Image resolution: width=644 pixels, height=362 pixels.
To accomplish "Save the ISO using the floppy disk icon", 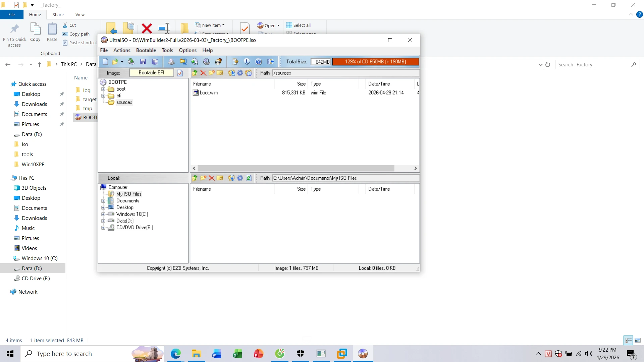I will click(x=143, y=61).
